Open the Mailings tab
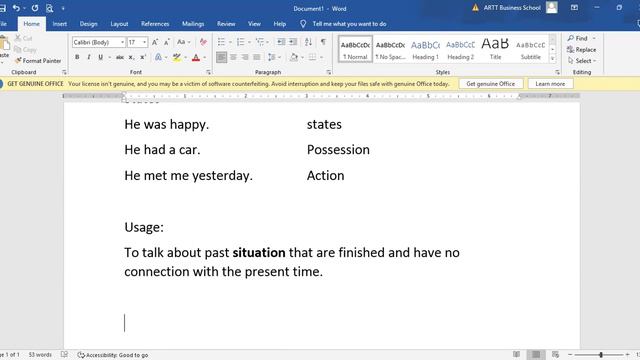The width and height of the screenshot is (640, 360). (x=193, y=24)
